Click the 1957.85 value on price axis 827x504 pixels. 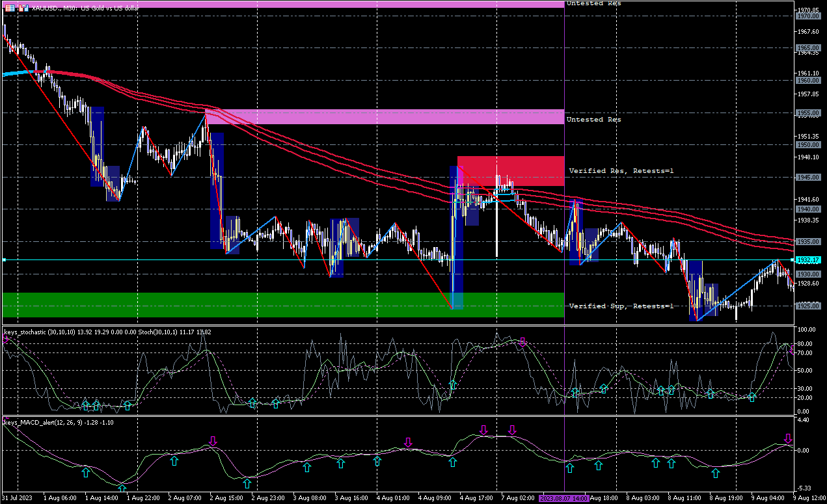click(807, 94)
